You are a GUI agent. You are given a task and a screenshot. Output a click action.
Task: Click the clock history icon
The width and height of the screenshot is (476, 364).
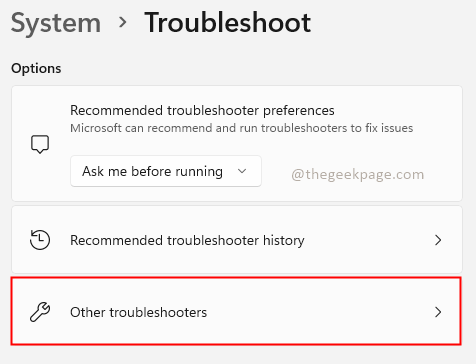coord(40,240)
